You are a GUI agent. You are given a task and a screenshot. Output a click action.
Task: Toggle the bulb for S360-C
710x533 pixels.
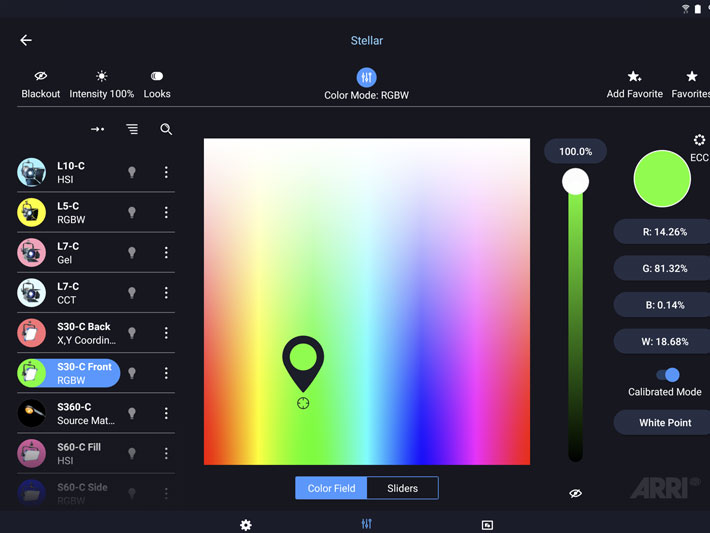point(132,413)
